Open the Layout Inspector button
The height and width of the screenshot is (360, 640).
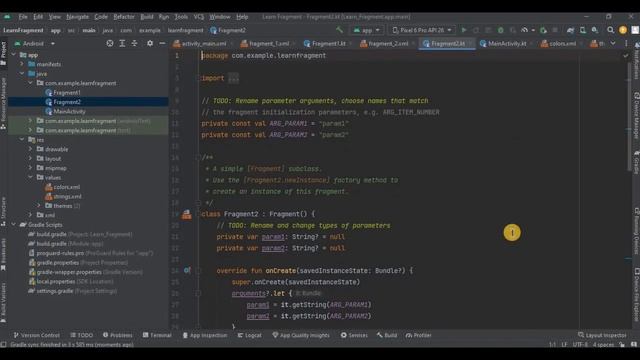click(x=602, y=335)
